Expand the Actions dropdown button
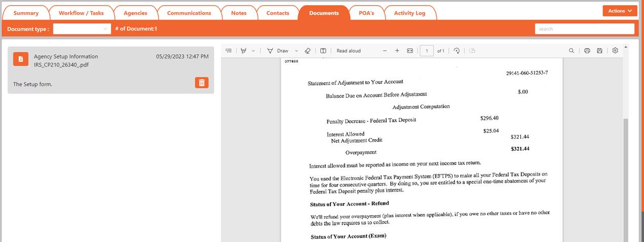Viewport: 644px width, 242px height. click(x=620, y=11)
